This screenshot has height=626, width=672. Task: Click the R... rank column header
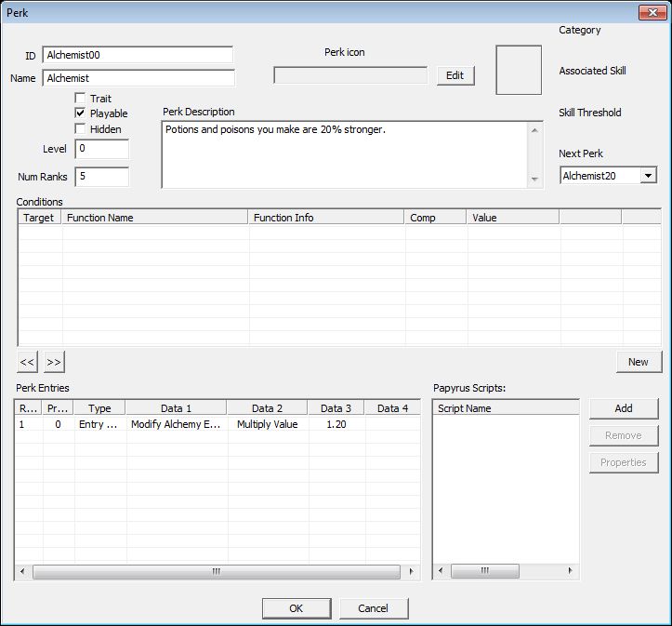(28, 407)
